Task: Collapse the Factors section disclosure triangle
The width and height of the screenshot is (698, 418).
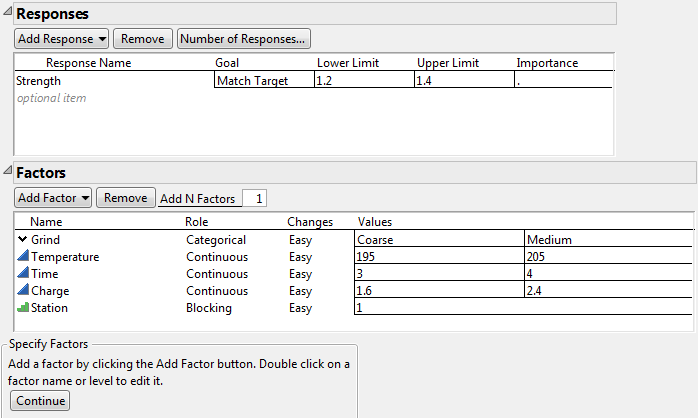Action: point(8,173)
